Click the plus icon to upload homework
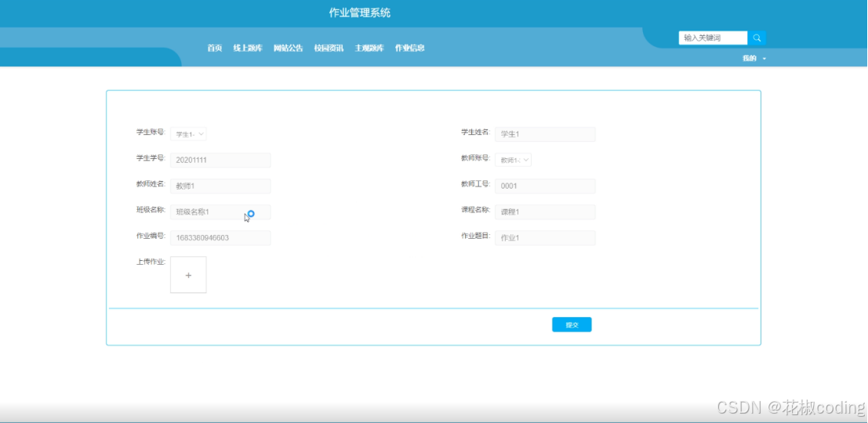868x423 pixels. point(188,275)
